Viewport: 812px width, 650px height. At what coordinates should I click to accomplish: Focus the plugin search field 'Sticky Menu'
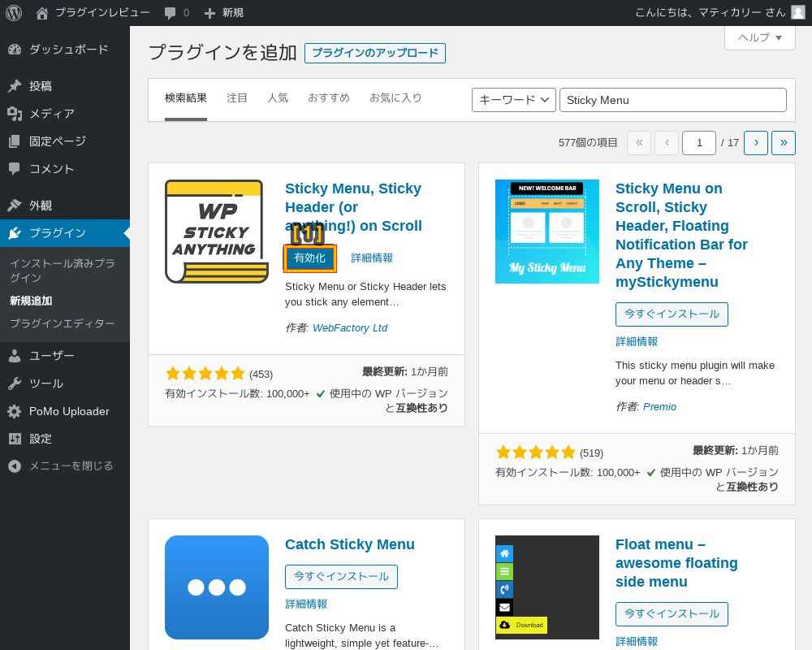coord(672,100)
